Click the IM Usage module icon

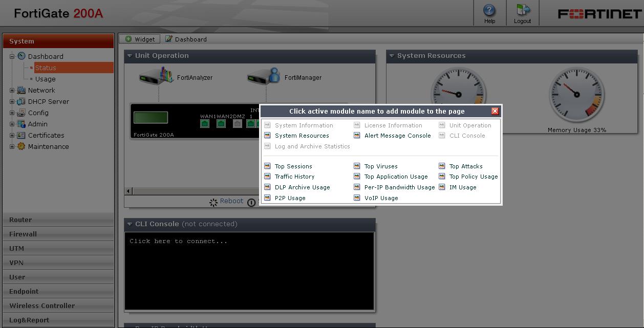(442, 187)
